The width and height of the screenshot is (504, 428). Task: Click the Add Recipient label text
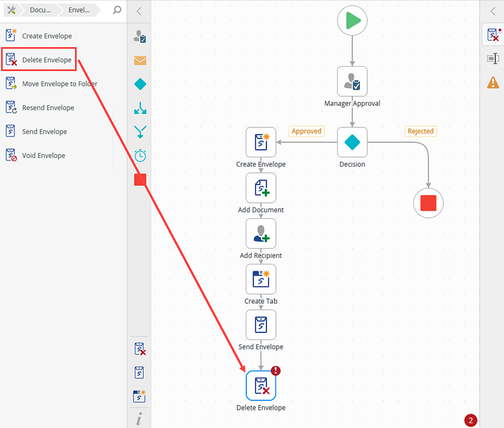(x=261, y=256)
